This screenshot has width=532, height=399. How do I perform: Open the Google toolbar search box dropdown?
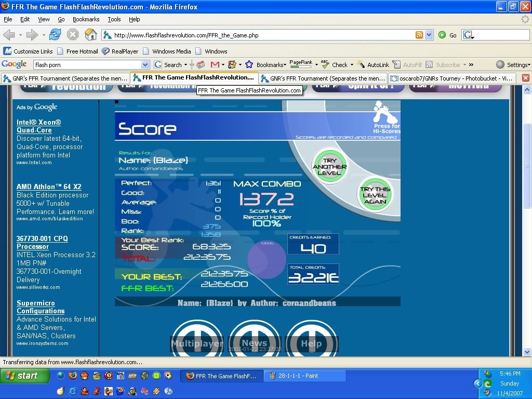coord(145,65)
